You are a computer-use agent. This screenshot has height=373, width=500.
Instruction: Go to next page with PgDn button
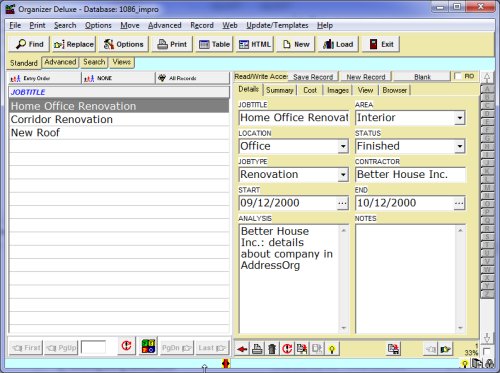[x=177, y=348]
